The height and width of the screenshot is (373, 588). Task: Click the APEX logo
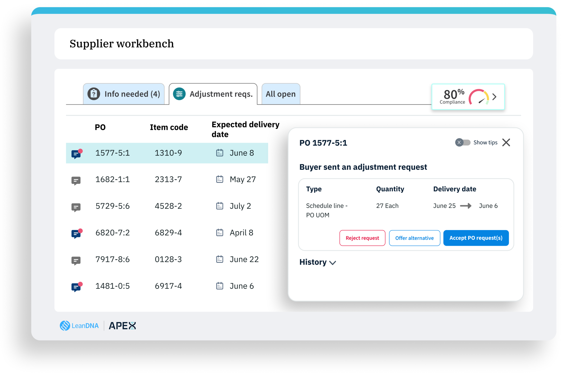(x=122, y=326)
